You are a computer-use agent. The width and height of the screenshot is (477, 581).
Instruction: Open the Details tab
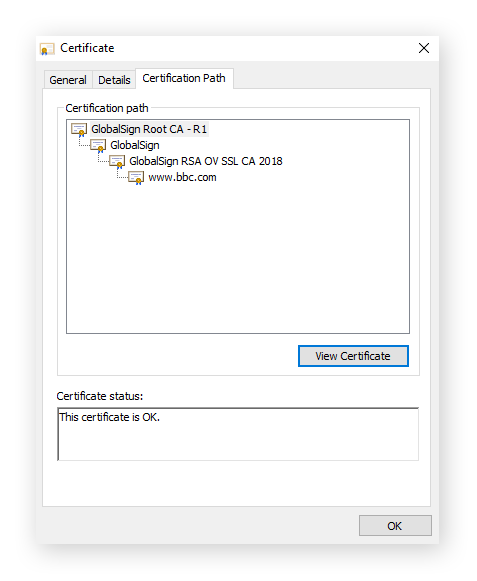tap(114, 80)
